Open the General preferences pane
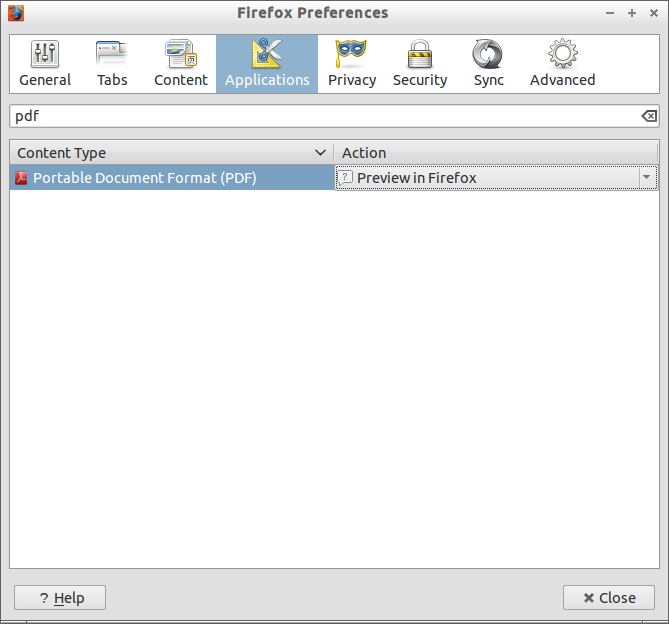Viewport: 669px width, 624px height. [45, 64]
